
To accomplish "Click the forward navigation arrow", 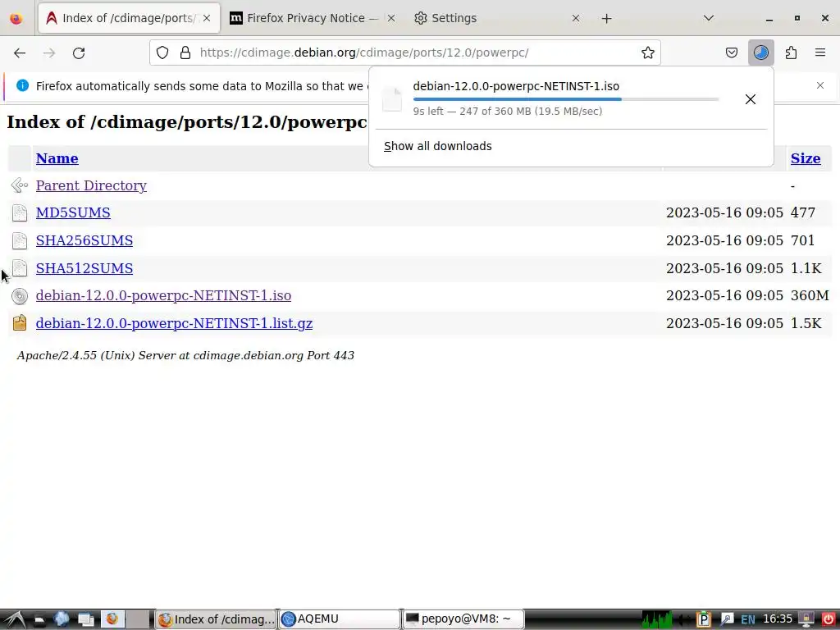I will (x=49, y=52).
